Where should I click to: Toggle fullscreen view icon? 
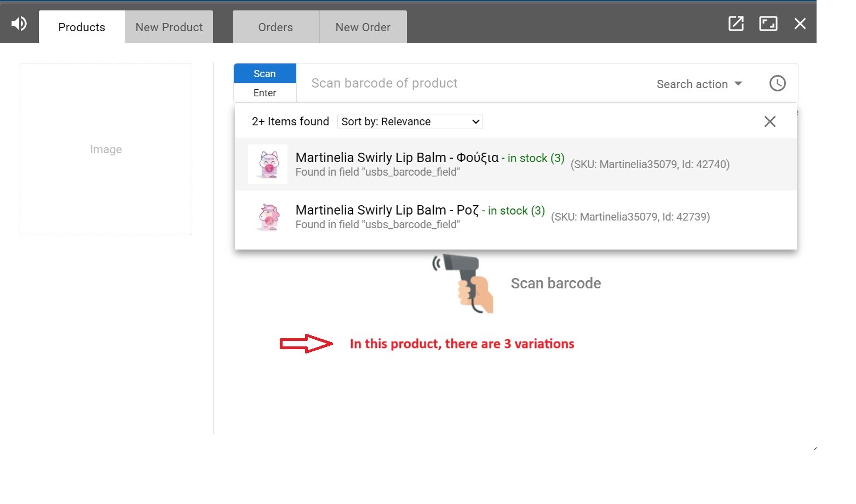tap(768, 24)
